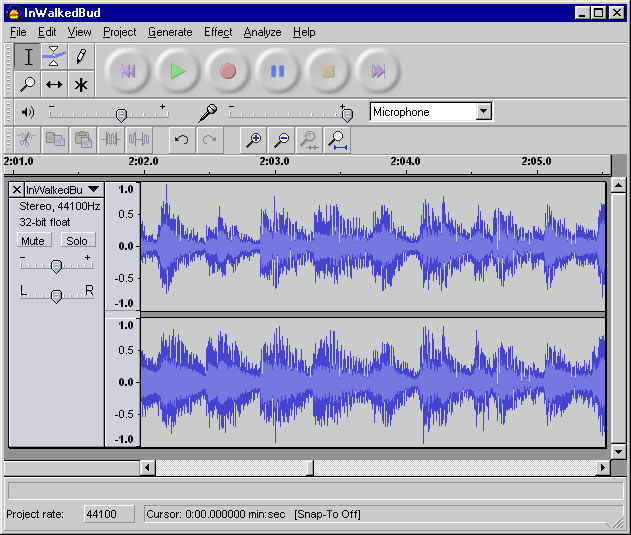Image resolution: width=631 pixels, height=535 pixels.
Task: Click the track pan L-R slider
Action: click(x=56, y=295)
